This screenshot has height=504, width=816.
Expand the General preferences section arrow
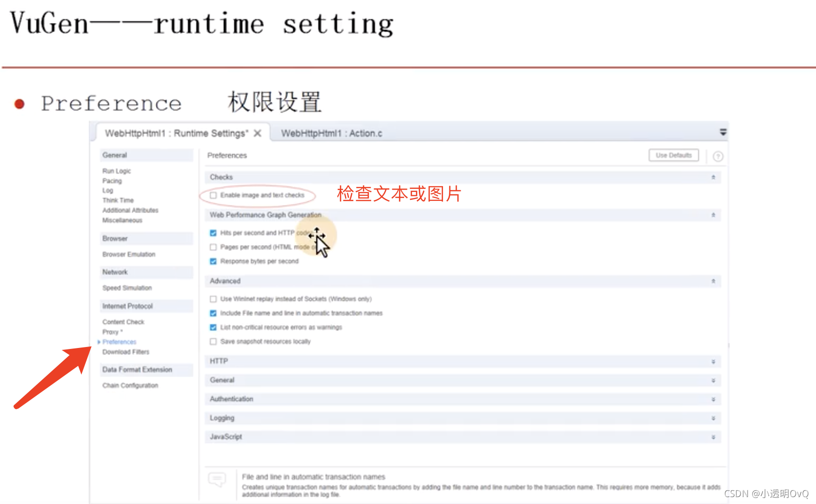713,380
